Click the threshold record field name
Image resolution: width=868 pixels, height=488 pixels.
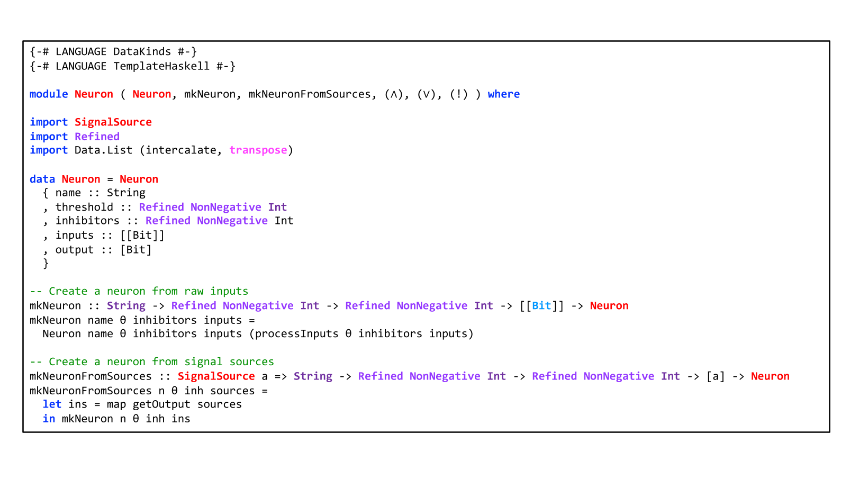click(x=84, y=207)
